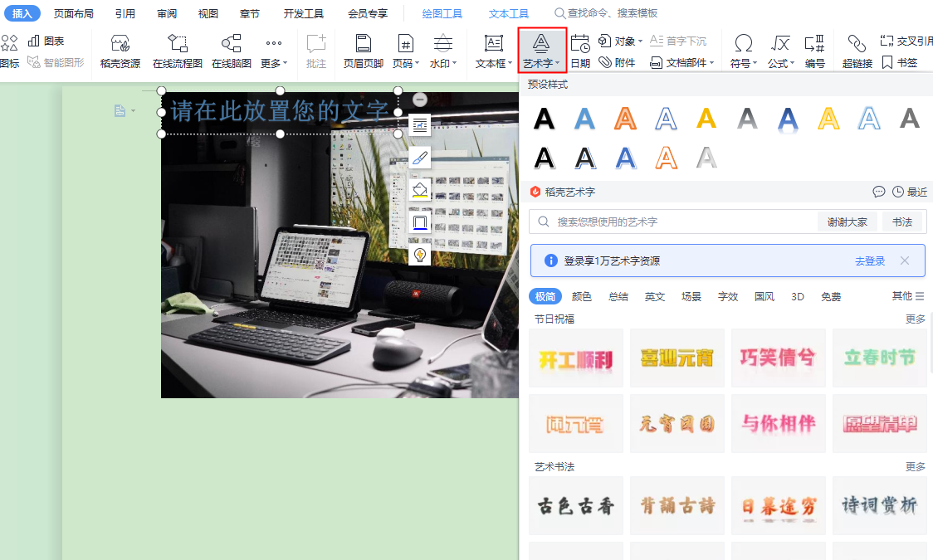
Task: Open the feedback speech bubble icon
Action: point(879,192)
